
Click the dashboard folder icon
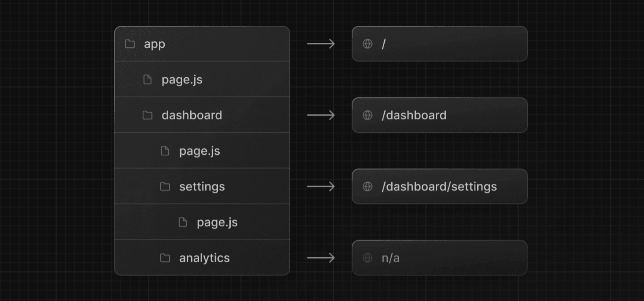click(x=147, y=115)
